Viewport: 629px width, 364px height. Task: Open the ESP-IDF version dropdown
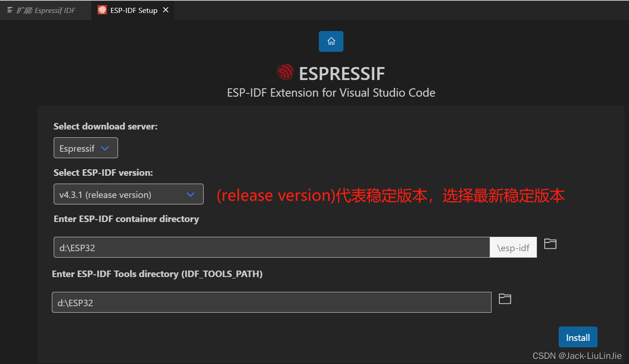pos(128,194)
